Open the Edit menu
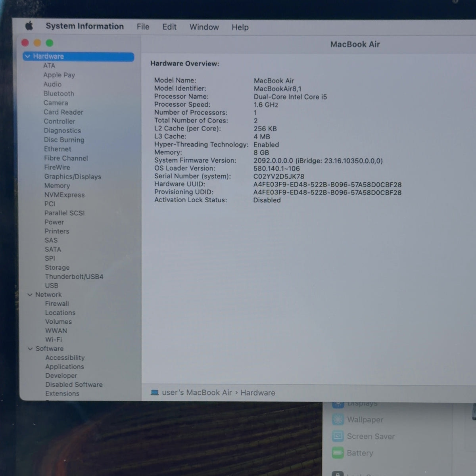 pos(169,27)
